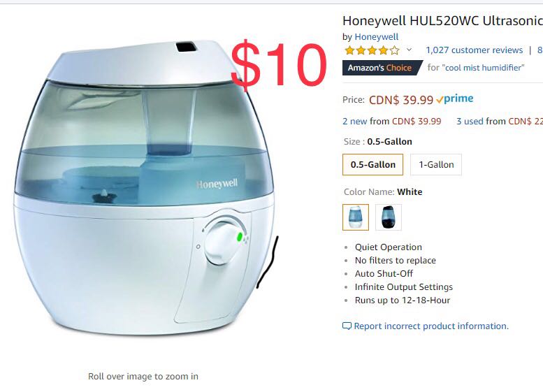Viewport: 543px width, 392px height.
Task: Choose the Black color swatch thumbnail
Action: click(x=389, y=217)
